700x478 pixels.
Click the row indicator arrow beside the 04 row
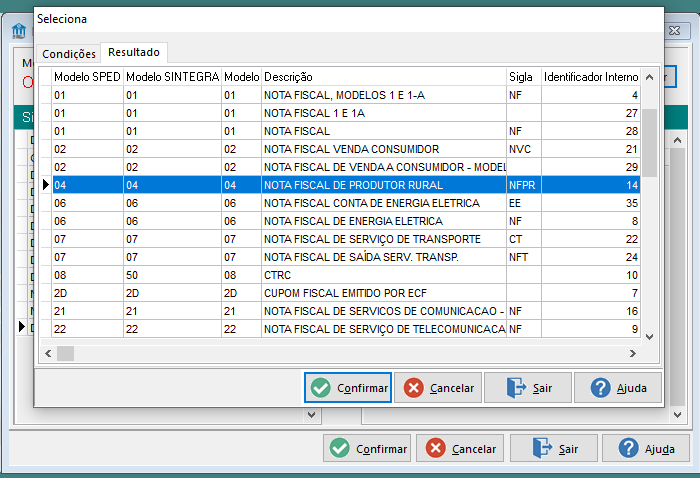point(46,184)
